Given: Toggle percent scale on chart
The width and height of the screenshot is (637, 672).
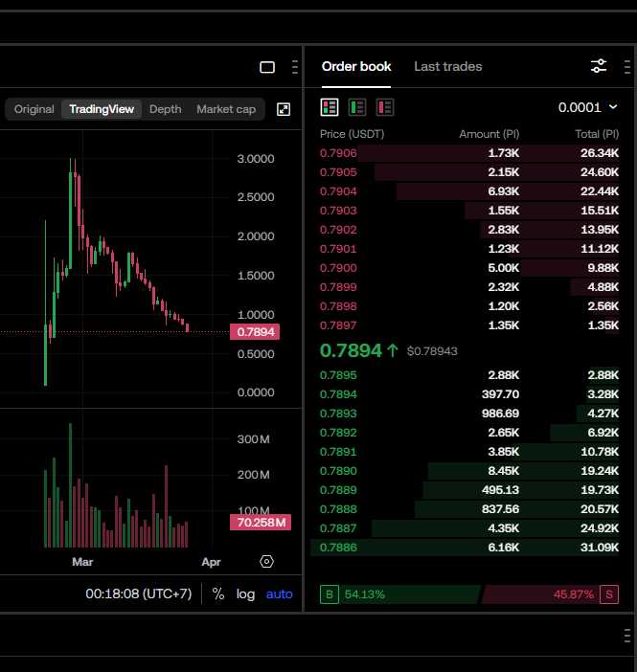Looking at the screenshot, I should coord(218,594).
